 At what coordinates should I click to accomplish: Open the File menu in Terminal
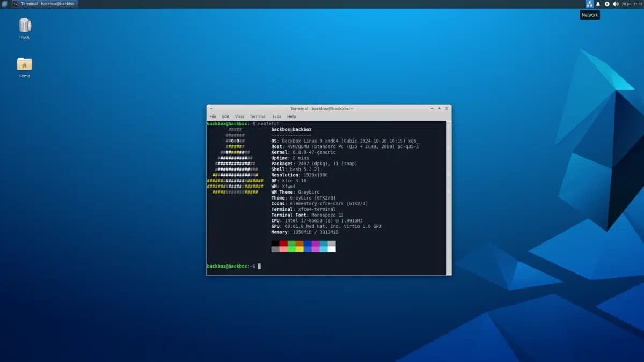[x=213, y=116]
